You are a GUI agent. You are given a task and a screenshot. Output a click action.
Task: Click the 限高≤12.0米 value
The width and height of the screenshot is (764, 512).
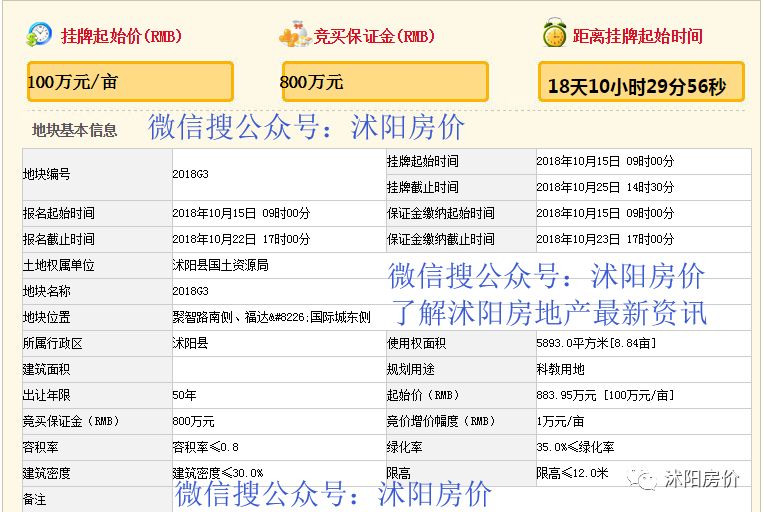click(x=573, y=474)
